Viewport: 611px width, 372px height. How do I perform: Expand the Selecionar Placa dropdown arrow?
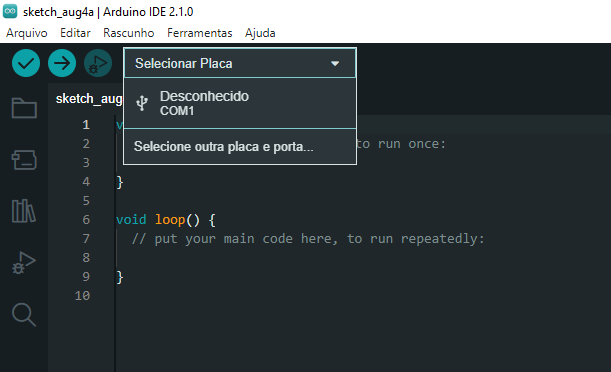coord(335,63)
